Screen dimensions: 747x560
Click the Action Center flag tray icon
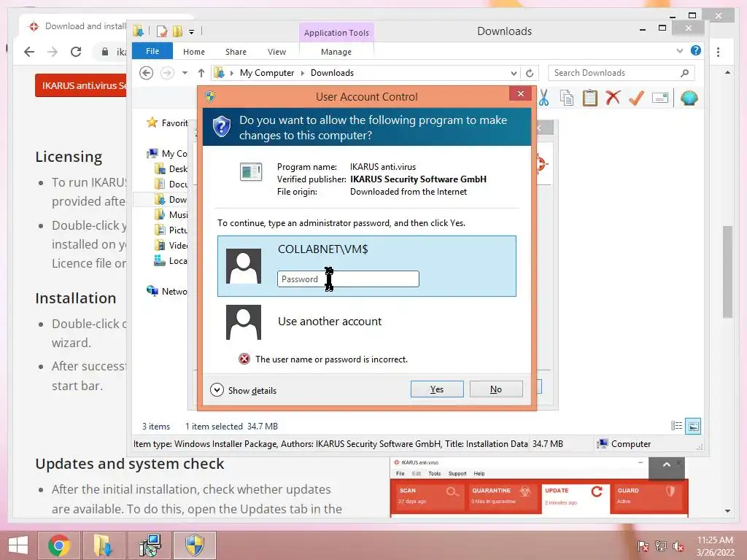(x=643, y=546)
